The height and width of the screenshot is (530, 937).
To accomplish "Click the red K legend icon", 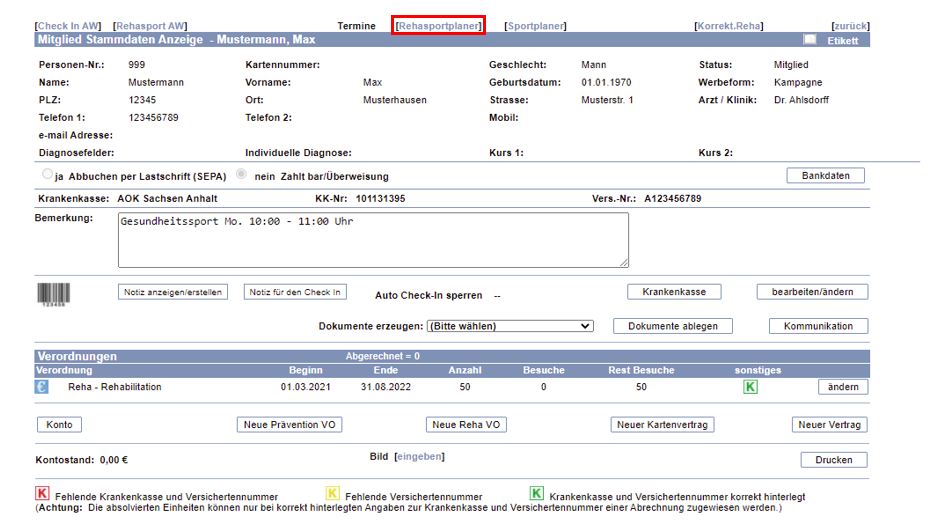I will 42,494.
